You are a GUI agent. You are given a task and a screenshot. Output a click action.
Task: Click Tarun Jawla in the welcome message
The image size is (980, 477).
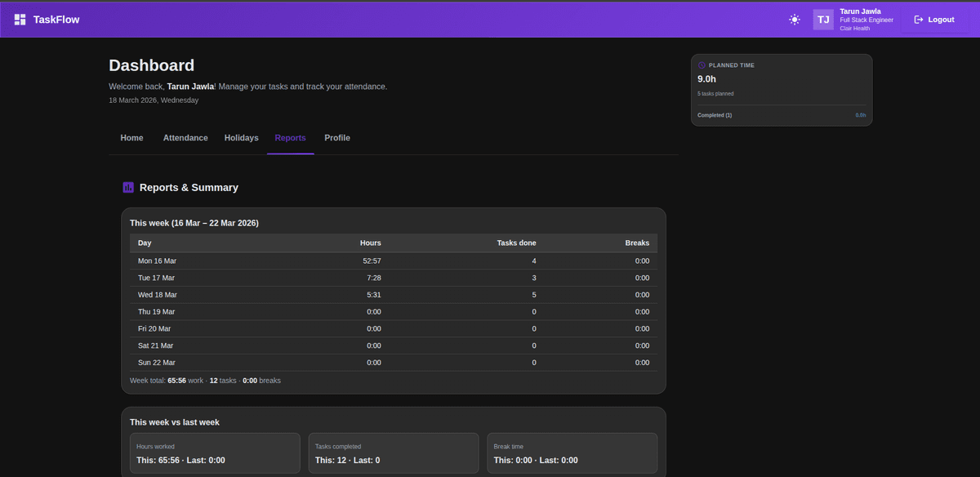tap(190, 86)
